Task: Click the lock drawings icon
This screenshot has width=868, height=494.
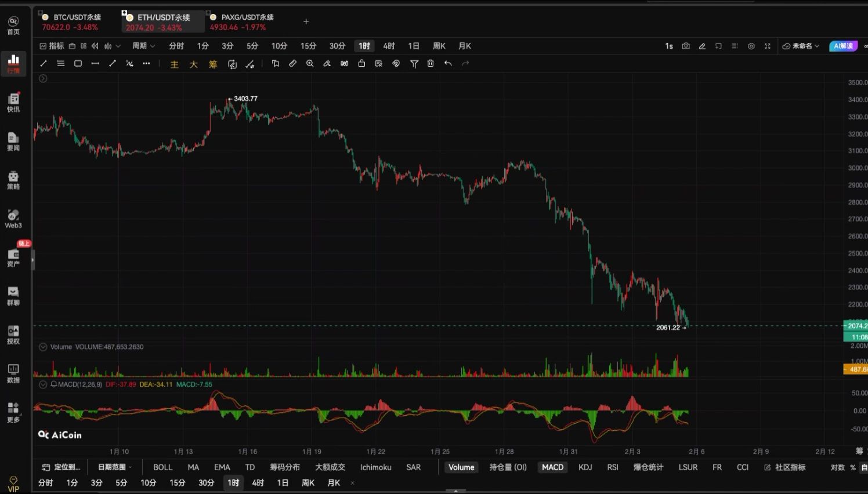Action: click(x=361, y=64)
